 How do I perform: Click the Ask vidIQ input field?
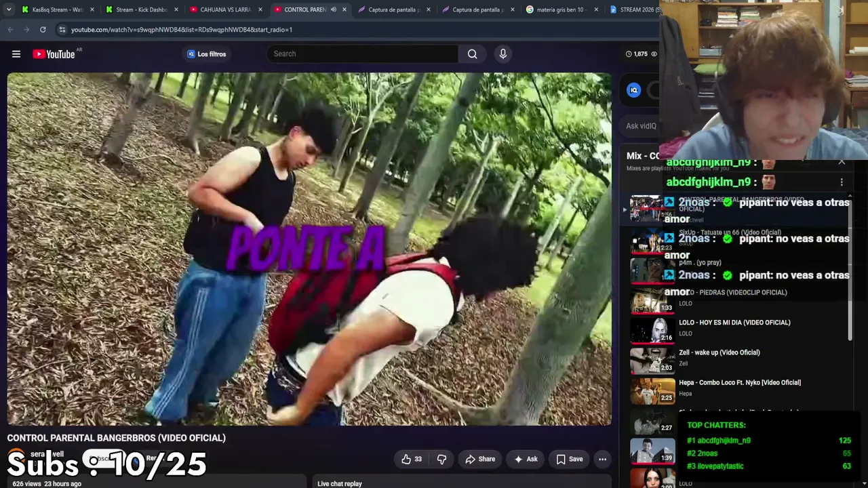point(641,126)
